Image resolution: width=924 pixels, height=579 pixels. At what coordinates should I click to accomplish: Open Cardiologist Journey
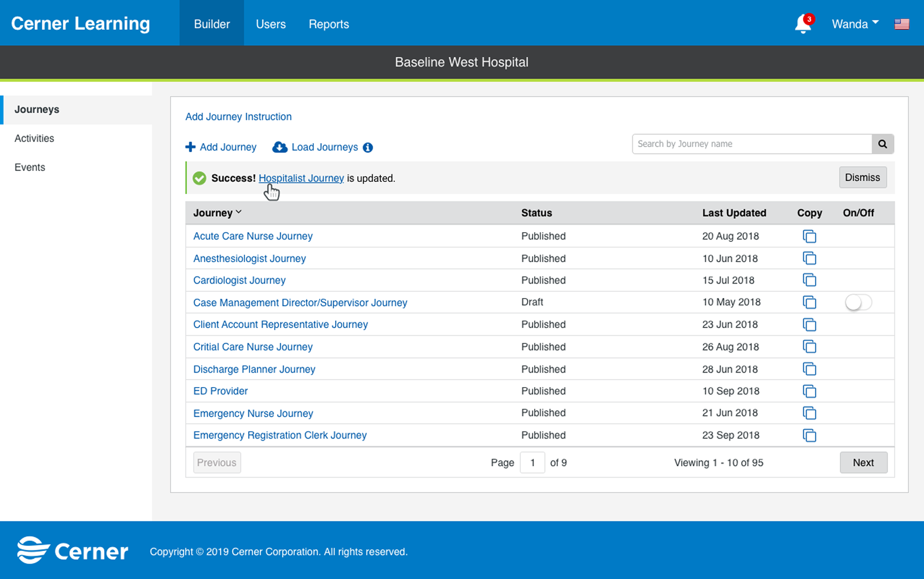click(239, 280)
